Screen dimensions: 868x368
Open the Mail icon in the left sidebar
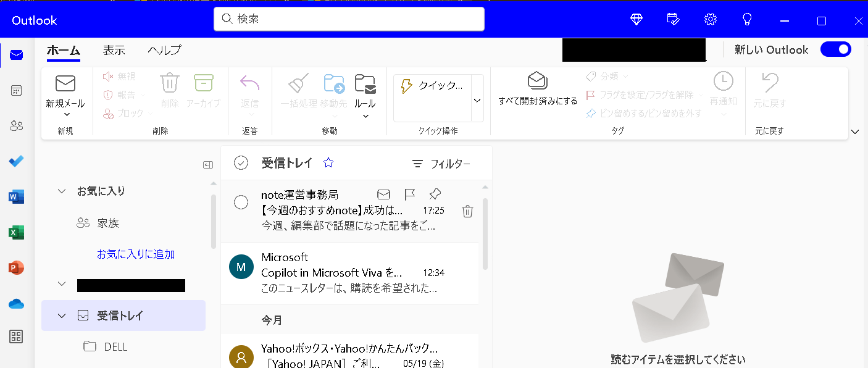tap(17, 56)
